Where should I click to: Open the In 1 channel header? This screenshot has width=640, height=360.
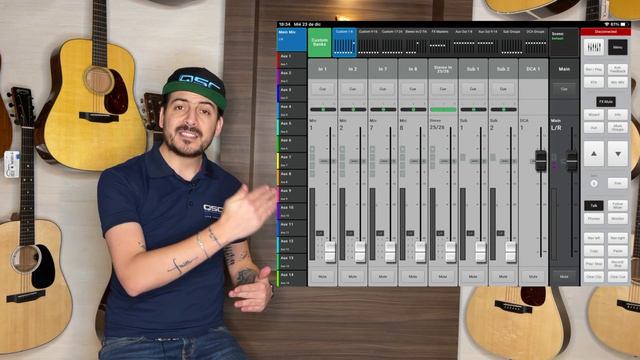click(322, 69)
